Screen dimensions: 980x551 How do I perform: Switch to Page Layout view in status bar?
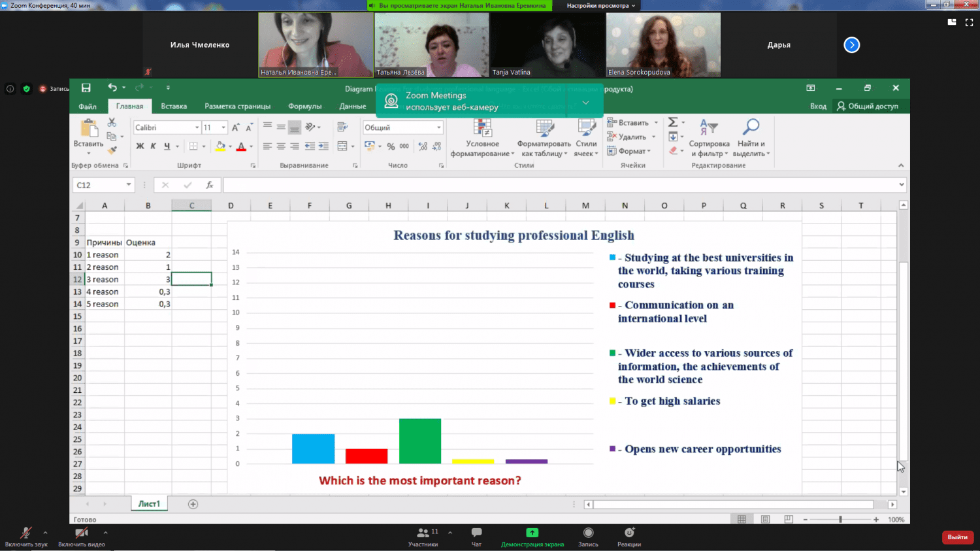(x=765, y=519)
